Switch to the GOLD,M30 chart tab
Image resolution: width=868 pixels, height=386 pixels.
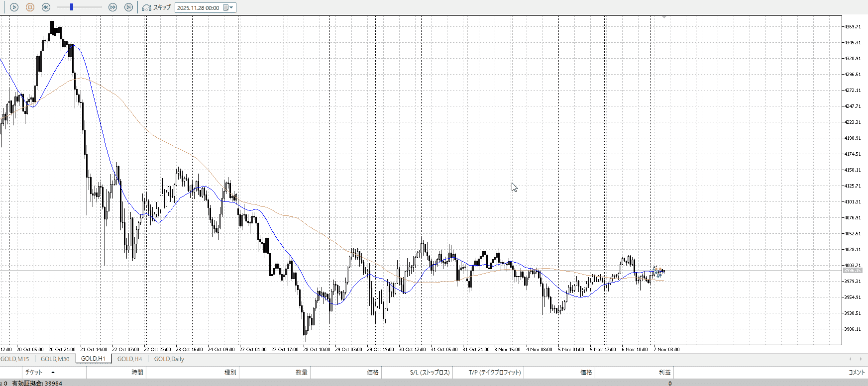click(55, 359)
